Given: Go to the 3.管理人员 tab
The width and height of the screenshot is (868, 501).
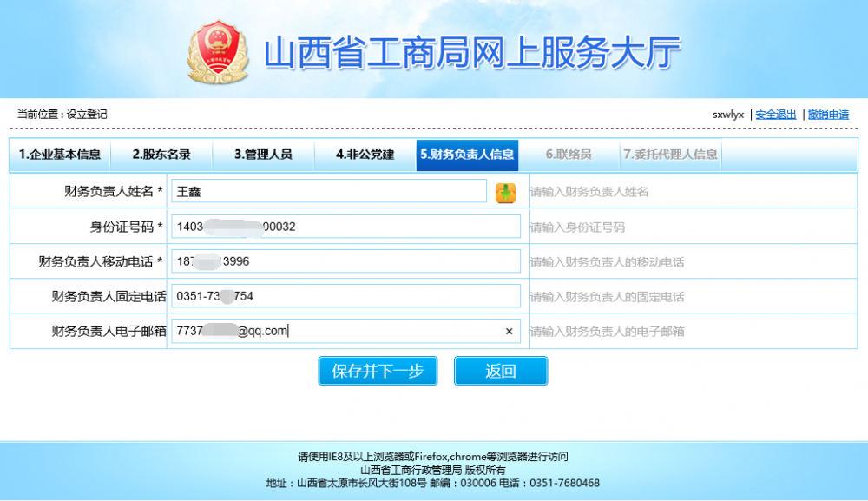Looking at the screenshot, I should click(x=263, y=155).
